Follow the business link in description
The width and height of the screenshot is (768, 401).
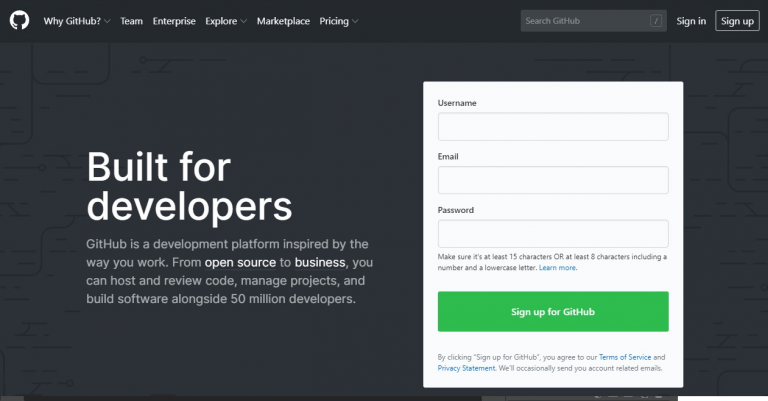pyautogui.click(x=320, y=262)
